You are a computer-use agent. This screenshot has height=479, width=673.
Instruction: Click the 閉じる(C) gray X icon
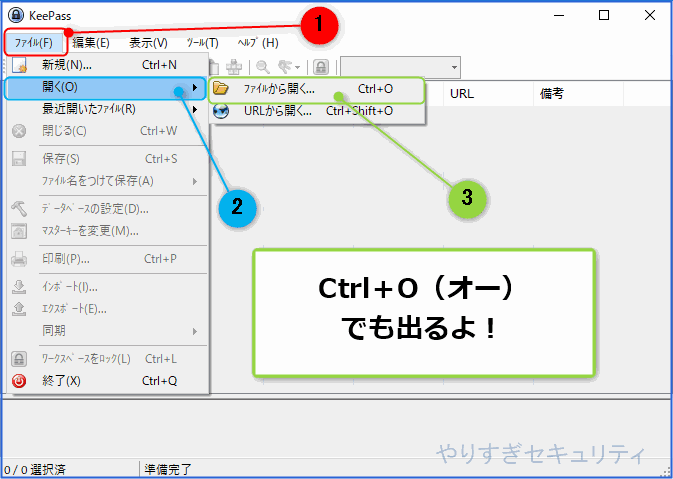pyautogui.click(x=19, y=131)
